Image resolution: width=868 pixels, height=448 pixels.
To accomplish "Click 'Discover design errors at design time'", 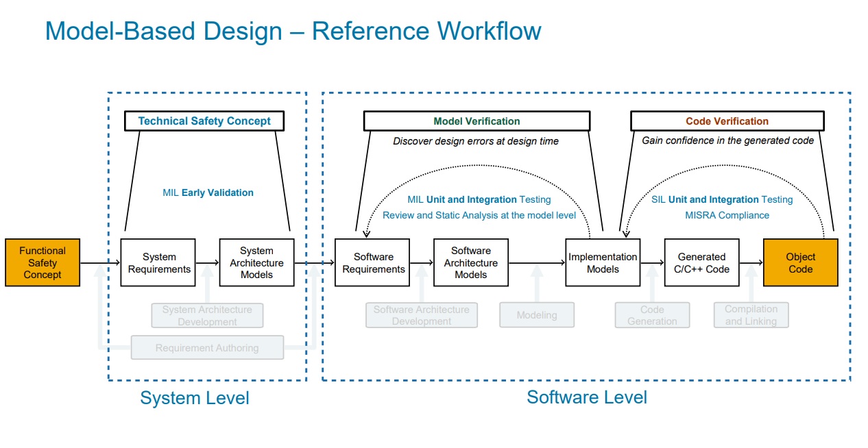I will click(476, 141).
